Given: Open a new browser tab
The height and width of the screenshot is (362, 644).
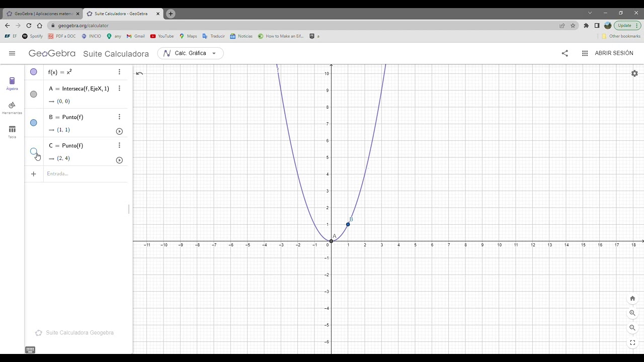Looking at the screenshot, I should pos(171,14).
